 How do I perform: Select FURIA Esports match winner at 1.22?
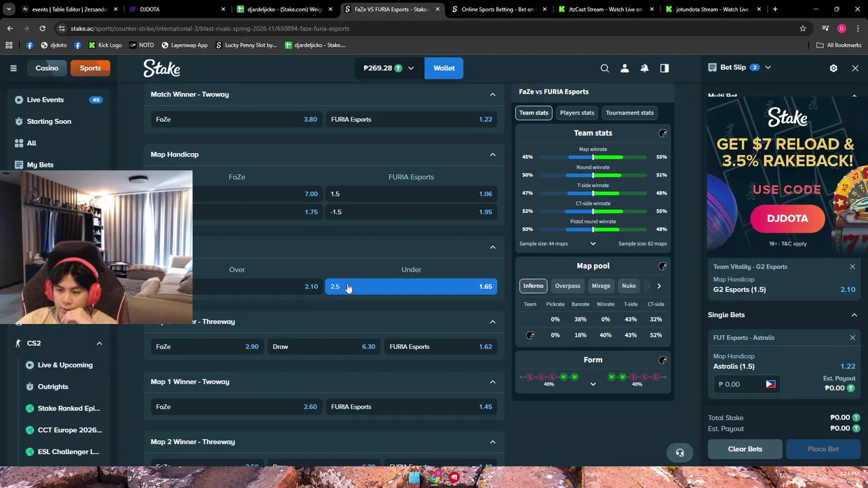click(x=411, y=119)
